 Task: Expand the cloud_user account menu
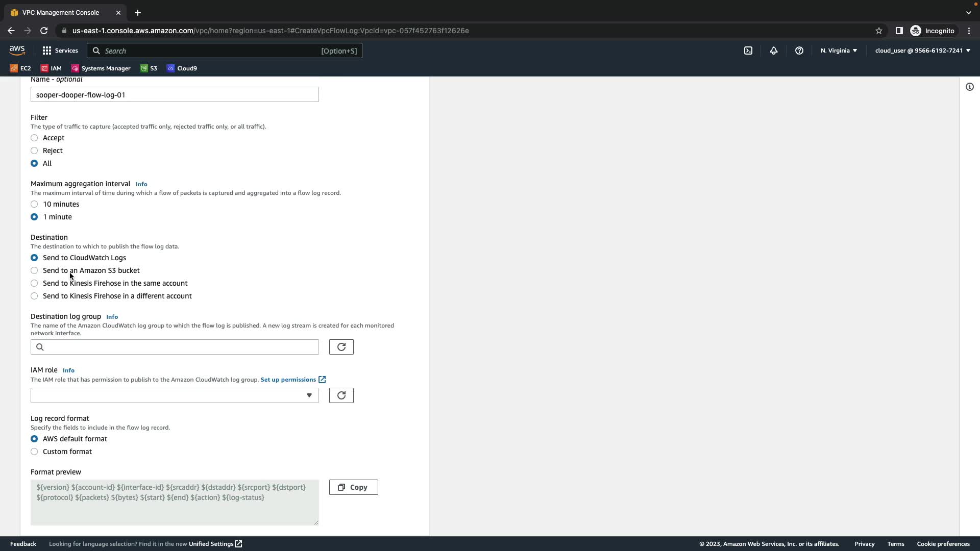(x=922, y=51)
